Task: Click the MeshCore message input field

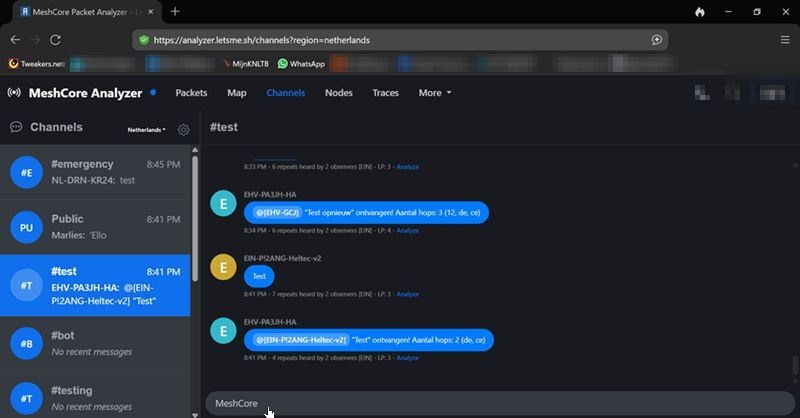Action: tap(500, 403)
